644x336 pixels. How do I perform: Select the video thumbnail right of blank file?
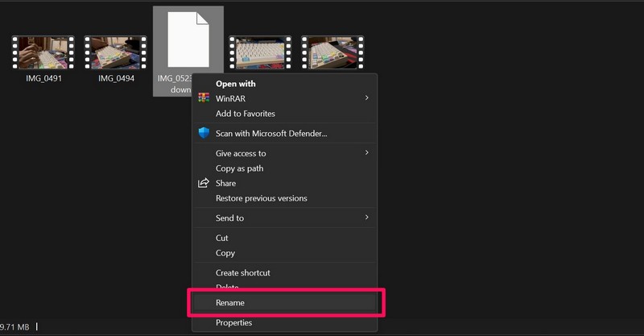point(259,54)
